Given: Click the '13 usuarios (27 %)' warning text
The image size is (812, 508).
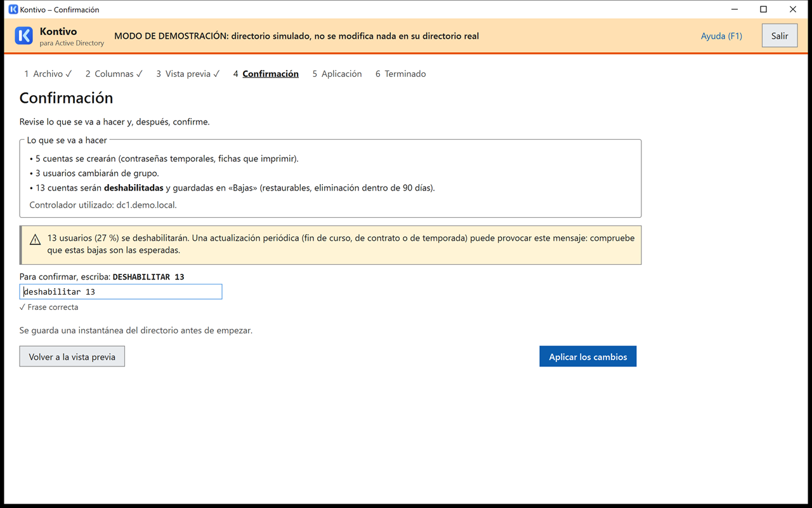Looking at the screenshot, I should (341, 244).
